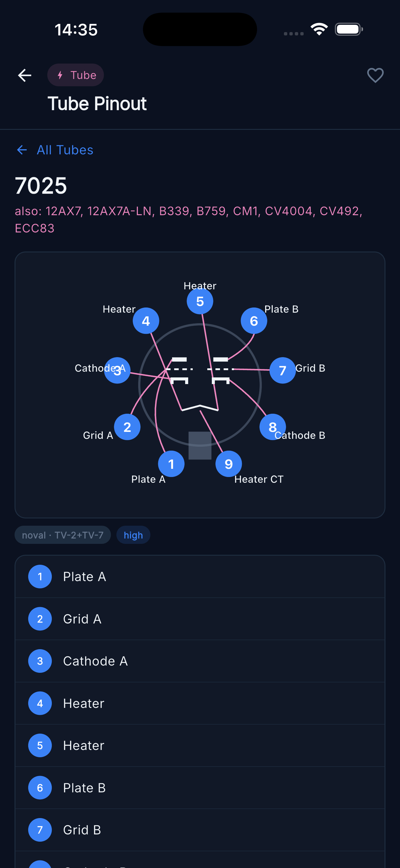Viewport: 400px width, 868px height.
Task: Select the Grid A list row
Action: coord(200,619)
